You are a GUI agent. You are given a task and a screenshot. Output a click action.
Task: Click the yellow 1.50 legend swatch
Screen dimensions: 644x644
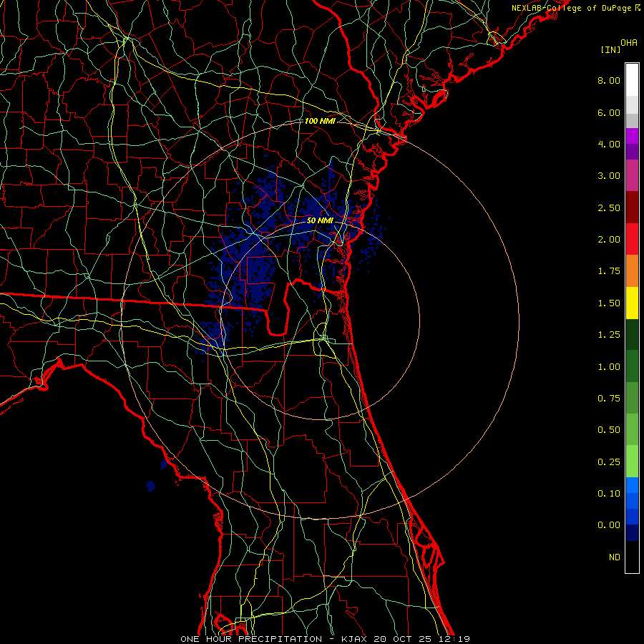[632, 303]
